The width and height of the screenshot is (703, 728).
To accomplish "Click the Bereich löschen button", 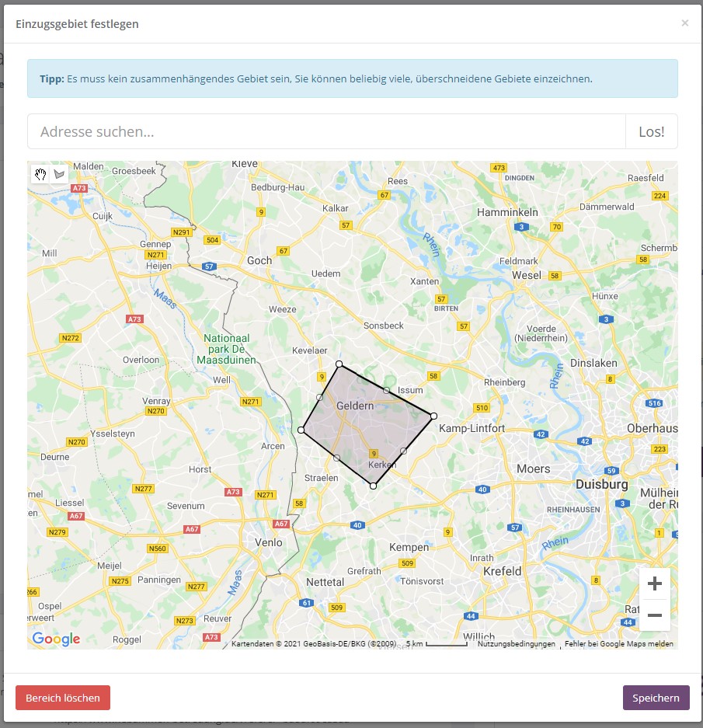I will [x=63, y=698].
